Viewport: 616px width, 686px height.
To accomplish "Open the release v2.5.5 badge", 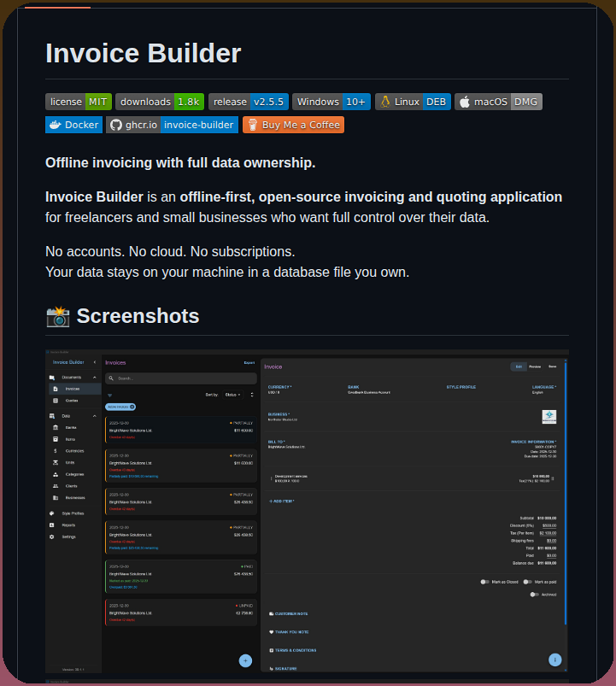I will [x=249, y=102].
